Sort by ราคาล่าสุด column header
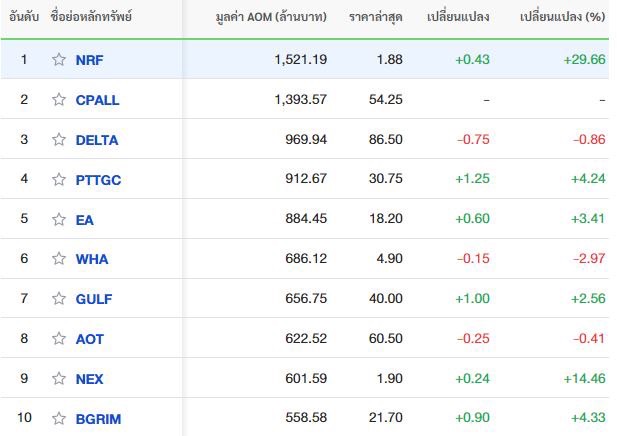The height and width of the screenshot is (436, 617). pos(375,17)
